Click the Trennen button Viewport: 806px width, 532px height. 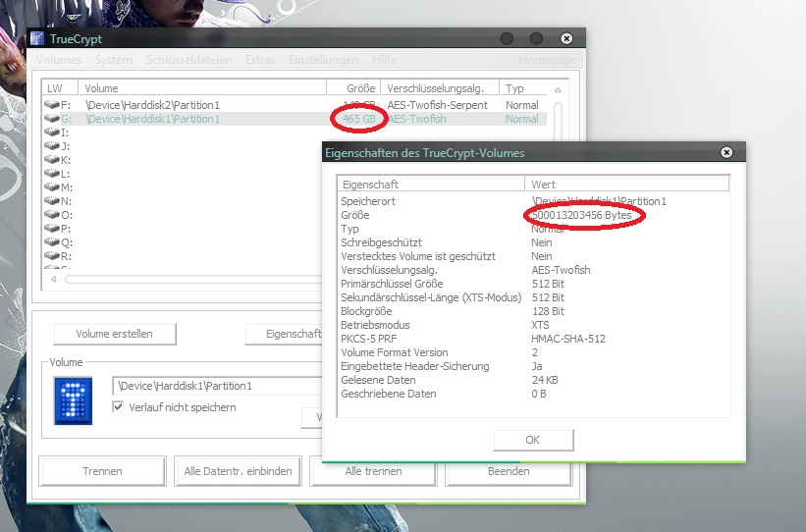102,471
